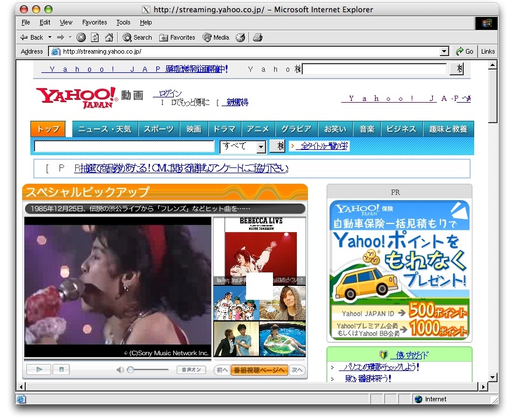Select the ドラマ tab
The image size is (515, 420).
coord(224,129)
